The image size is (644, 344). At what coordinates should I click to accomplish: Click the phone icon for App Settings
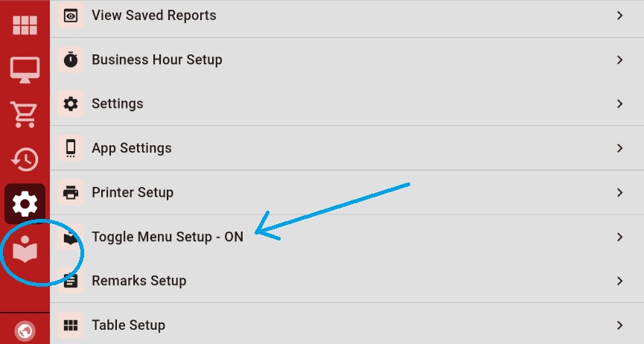click(71, 148)
